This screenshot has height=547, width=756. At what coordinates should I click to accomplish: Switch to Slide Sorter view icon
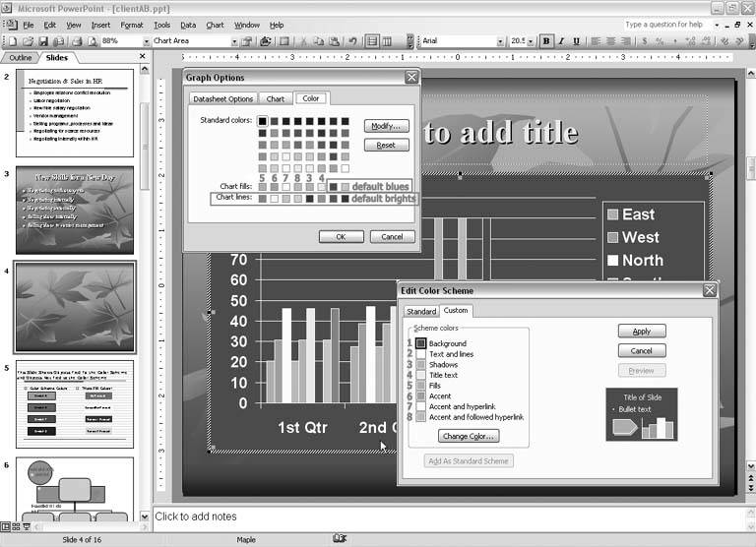[x=15, y=528]
